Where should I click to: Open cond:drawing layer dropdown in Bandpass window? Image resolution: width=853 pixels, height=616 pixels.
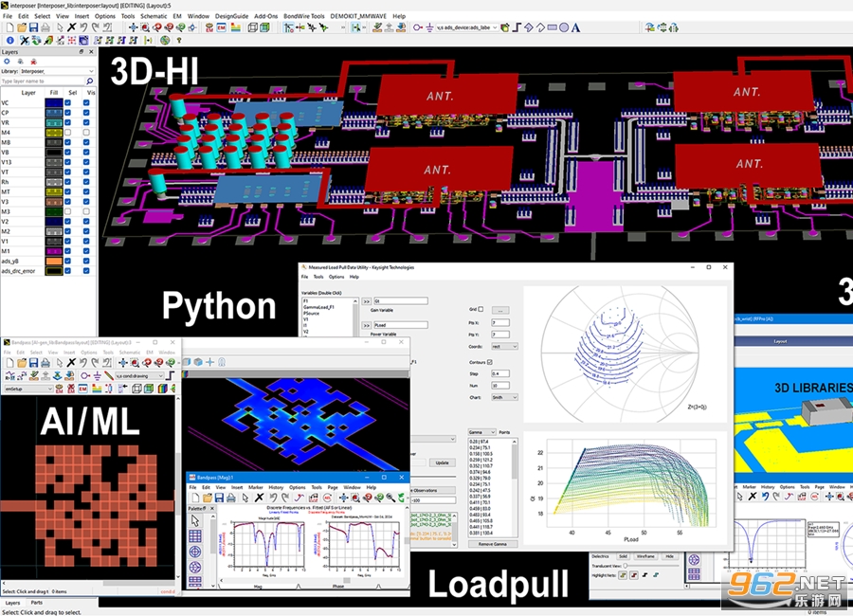tap(139, 376)
